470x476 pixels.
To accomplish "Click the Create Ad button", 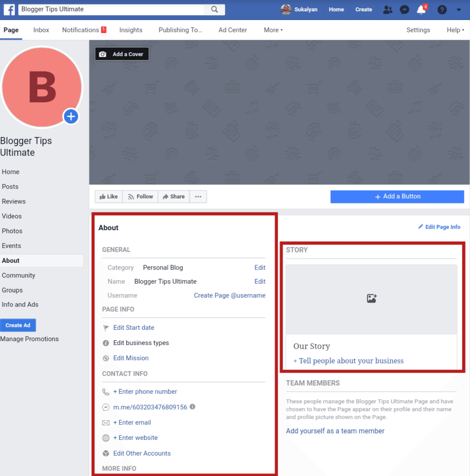I will 18,325.
